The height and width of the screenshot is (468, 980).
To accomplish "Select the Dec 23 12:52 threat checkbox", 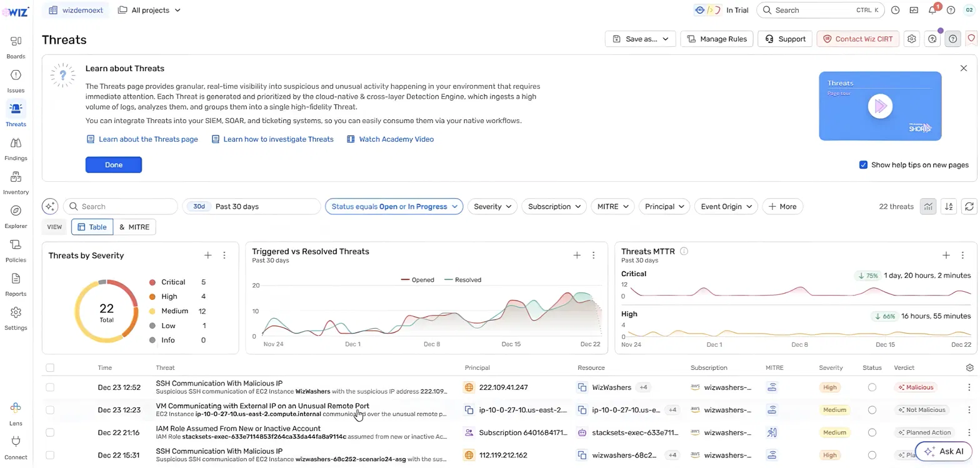I will pos(50,387).
